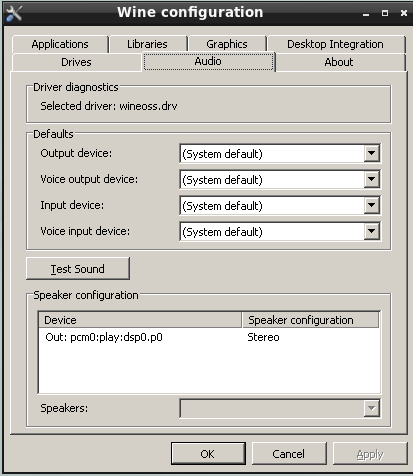Screen dimensions: 413x476
Task: Click the Wine configuration title bar text
Action: pyautogui.click(x=190, y=12)
